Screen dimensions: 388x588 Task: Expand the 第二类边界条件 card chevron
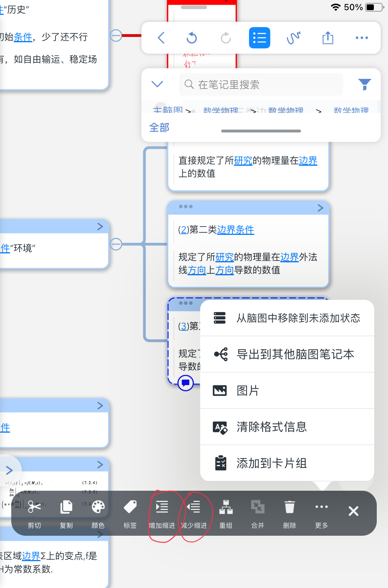pyautogui.click(x=320, y=208)
